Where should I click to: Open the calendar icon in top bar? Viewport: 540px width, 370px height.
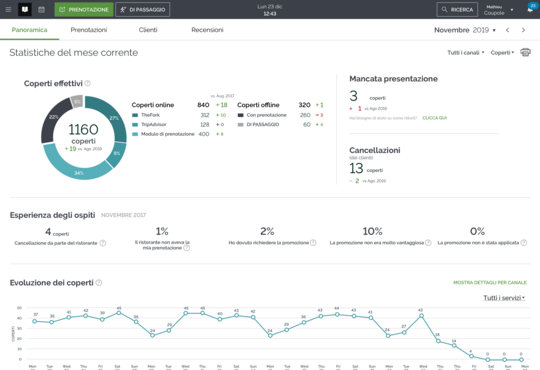click(41, 10)
